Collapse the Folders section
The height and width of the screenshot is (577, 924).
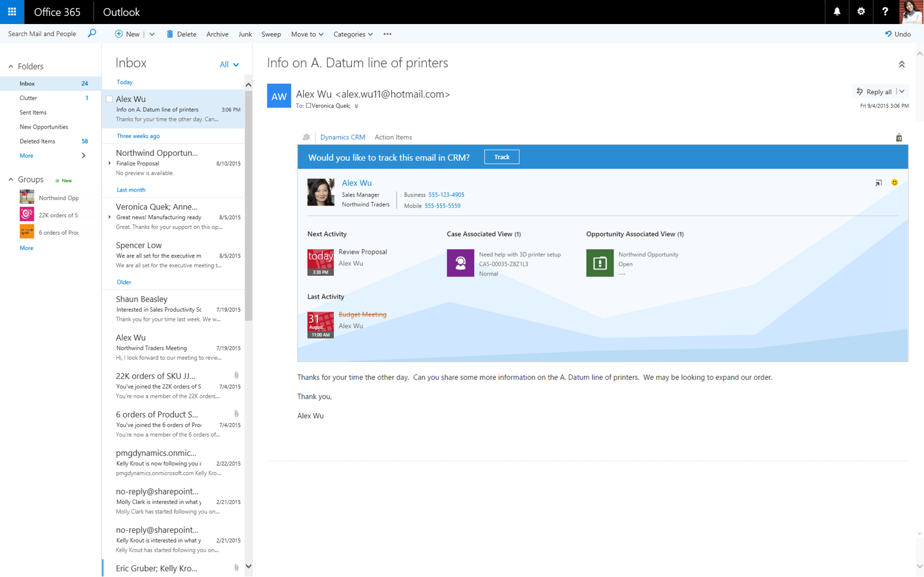coord(10,67)
